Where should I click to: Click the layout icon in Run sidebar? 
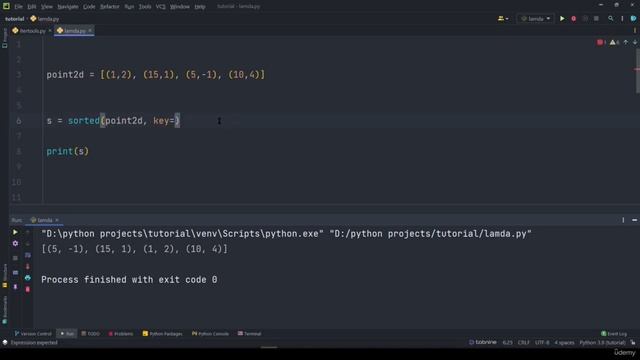tap(15, 272)
